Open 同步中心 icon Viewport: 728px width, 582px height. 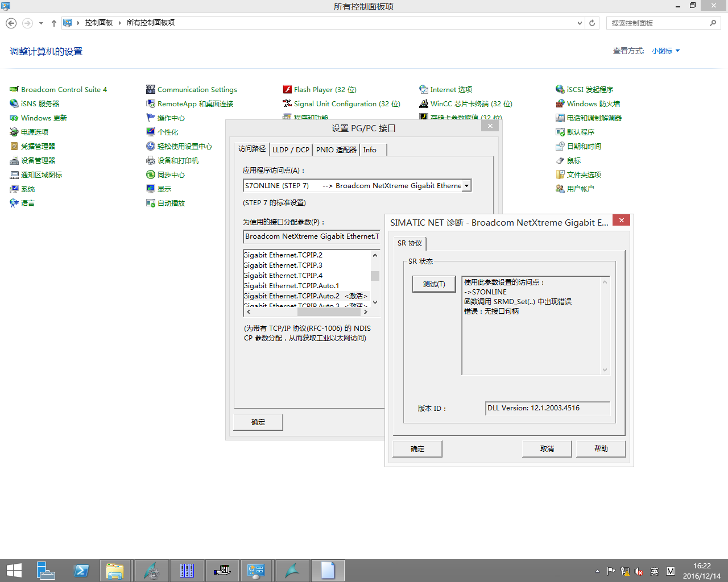151,175
